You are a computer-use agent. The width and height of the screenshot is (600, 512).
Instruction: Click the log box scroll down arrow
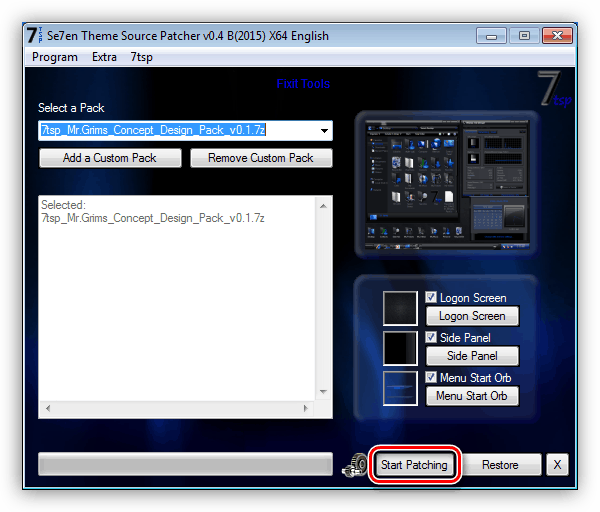pos(323,391)
